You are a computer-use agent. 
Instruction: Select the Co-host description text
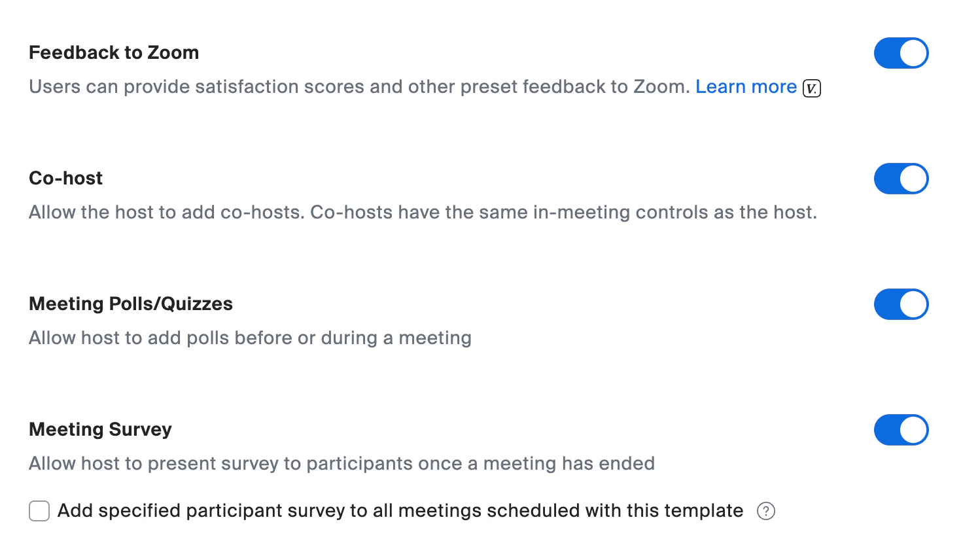click(x=423, y=212)
